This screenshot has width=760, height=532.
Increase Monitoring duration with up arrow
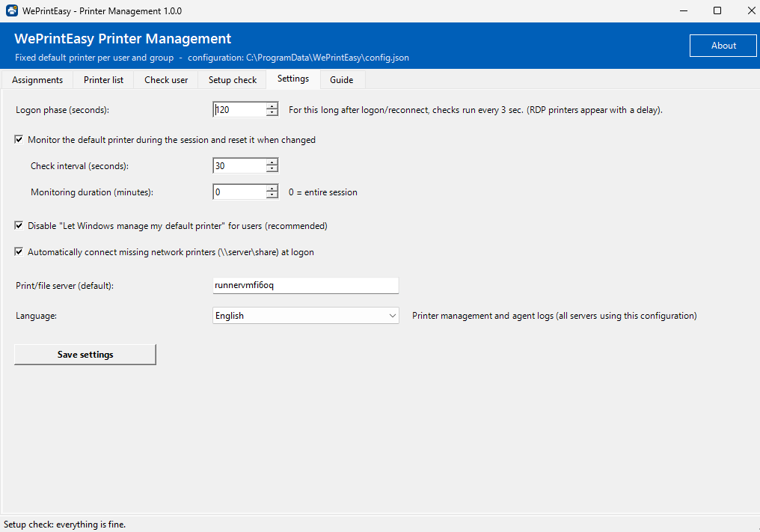point(272,189)
